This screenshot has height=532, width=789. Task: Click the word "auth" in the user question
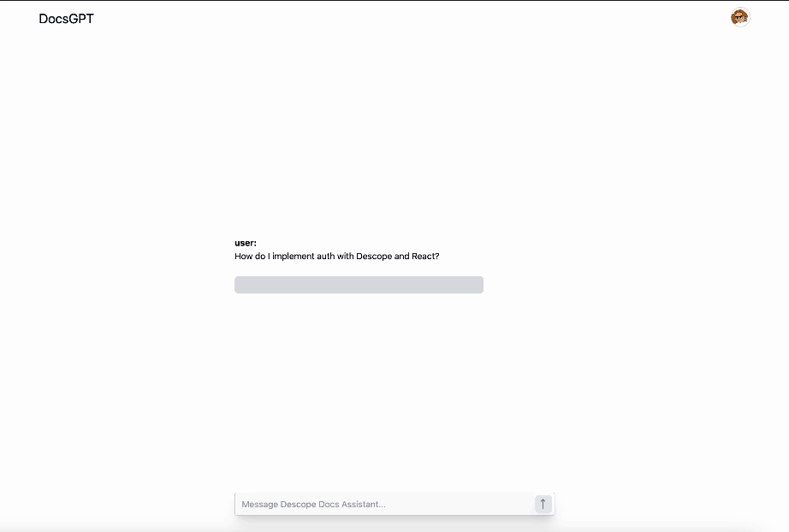(x=325, y=257)
